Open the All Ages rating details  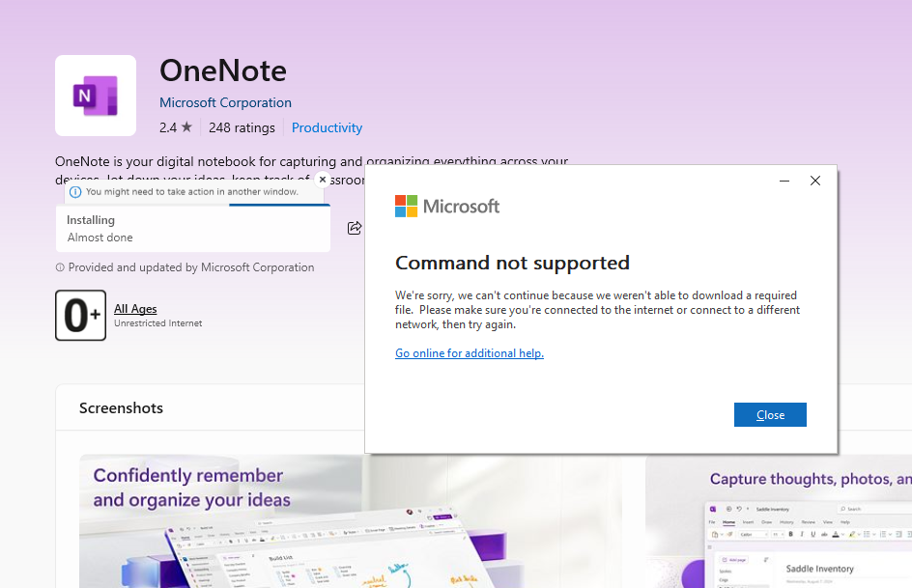coord(135,308)
